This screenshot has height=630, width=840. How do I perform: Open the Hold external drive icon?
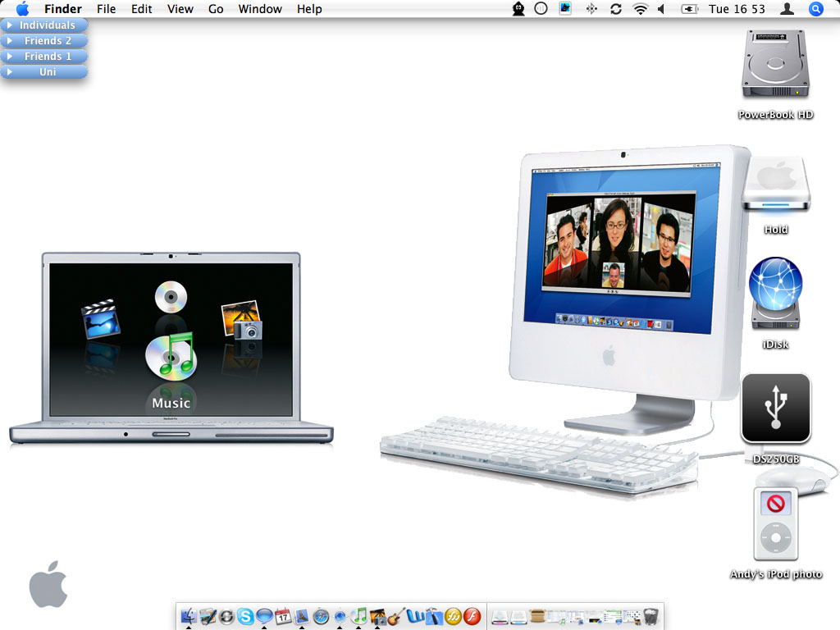(x=776, y=183)
